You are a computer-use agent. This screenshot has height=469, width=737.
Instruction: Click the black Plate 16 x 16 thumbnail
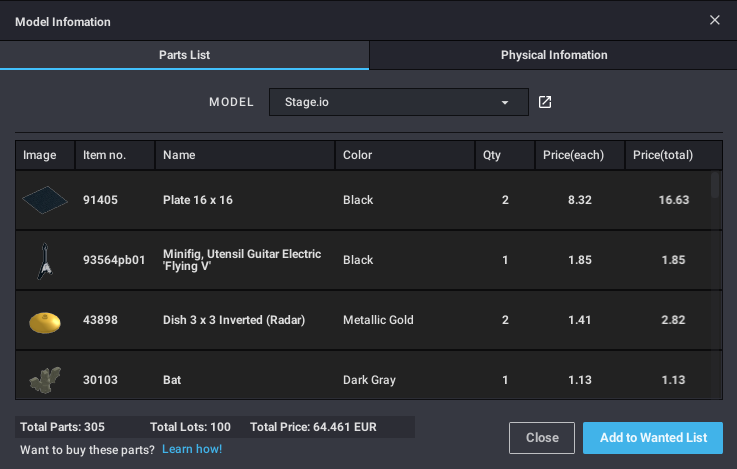coord(44,200)
